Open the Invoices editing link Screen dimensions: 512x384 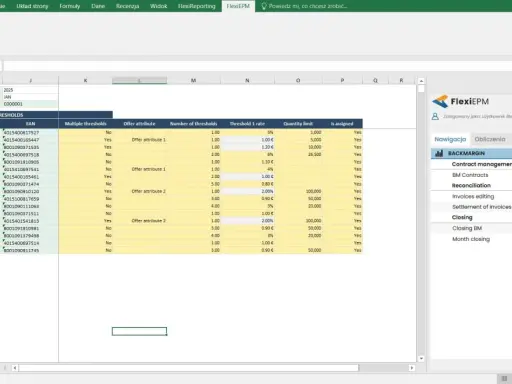[473, 196]
